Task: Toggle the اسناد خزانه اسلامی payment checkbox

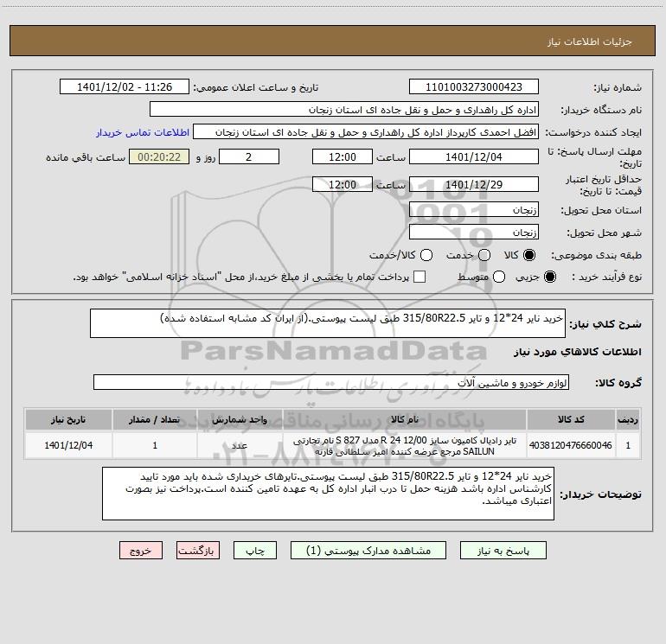Action: tap(419, 277)
